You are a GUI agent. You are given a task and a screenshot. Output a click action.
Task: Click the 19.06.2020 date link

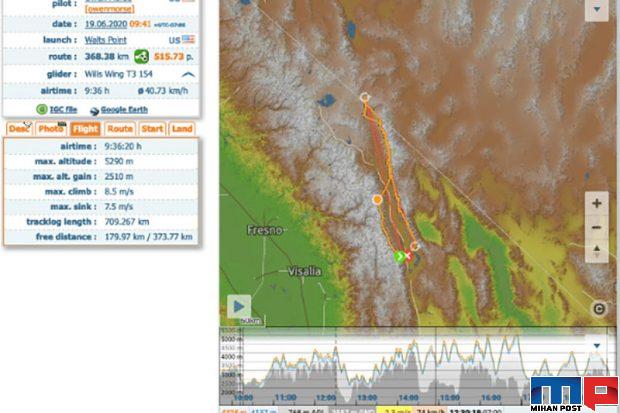[103, 22]
